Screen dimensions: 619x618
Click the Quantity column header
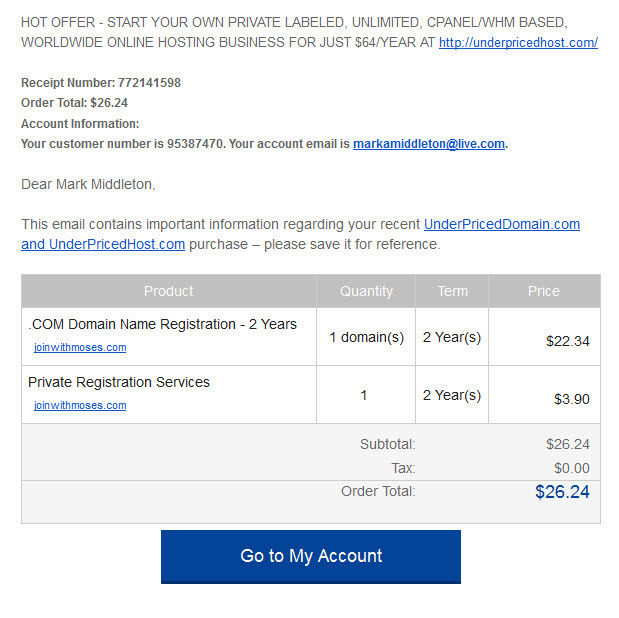(x=366, y=291)
